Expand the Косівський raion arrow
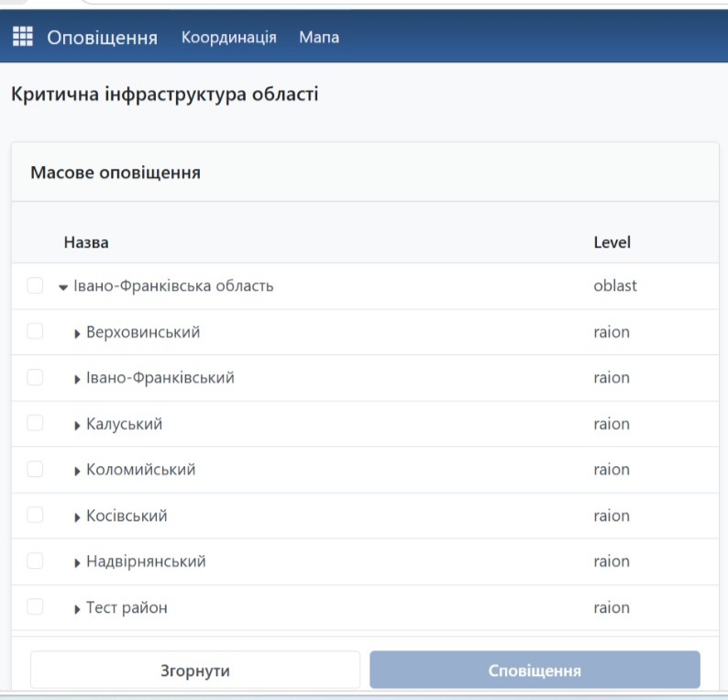 click(77, 517)
